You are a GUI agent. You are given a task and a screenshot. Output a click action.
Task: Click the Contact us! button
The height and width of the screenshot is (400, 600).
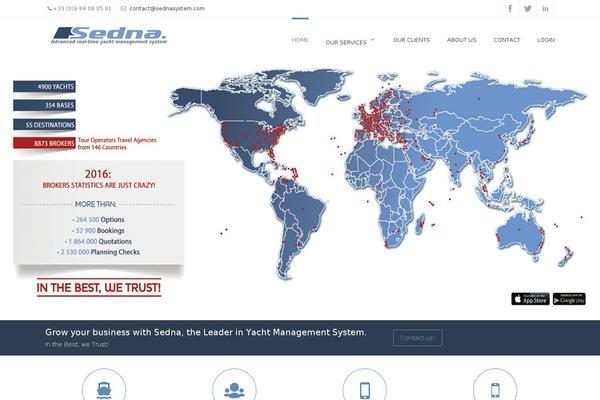tap(418, 338)
